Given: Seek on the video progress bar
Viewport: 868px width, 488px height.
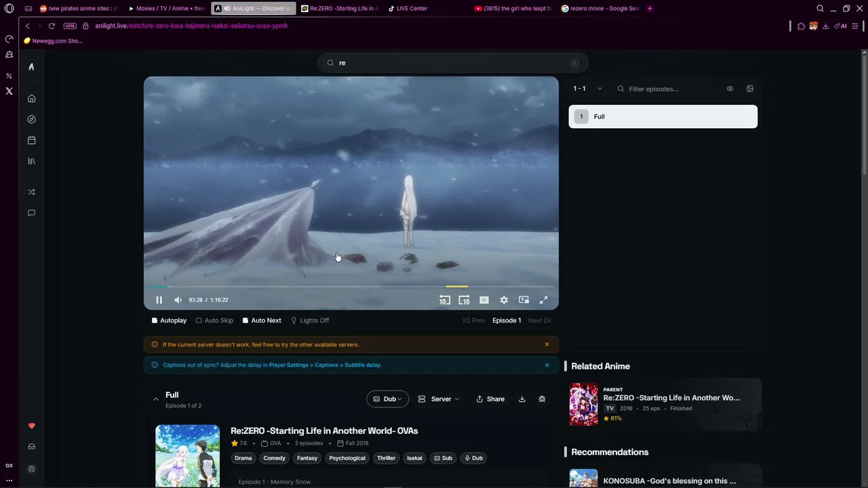Looking at the screenshot, I should coord(351,287).
